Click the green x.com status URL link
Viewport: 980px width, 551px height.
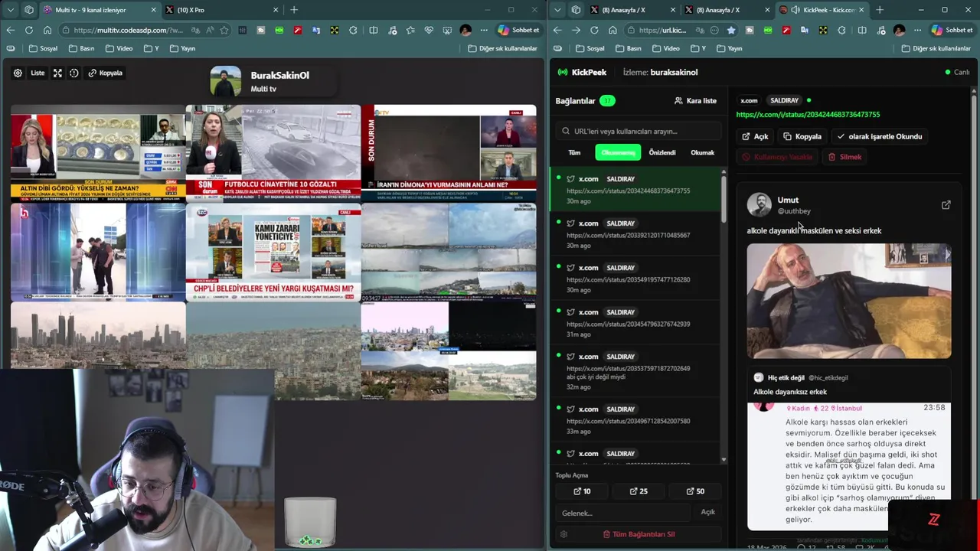click(808, 114)
